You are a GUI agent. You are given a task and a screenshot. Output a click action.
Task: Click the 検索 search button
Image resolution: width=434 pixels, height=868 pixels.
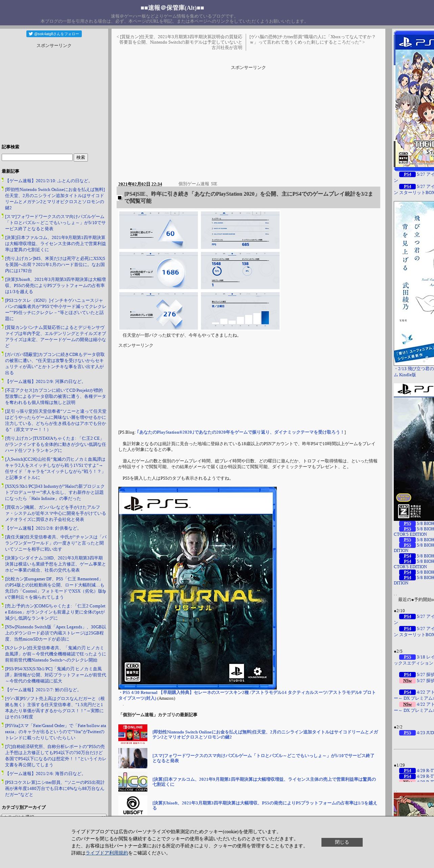coord(81,158)
